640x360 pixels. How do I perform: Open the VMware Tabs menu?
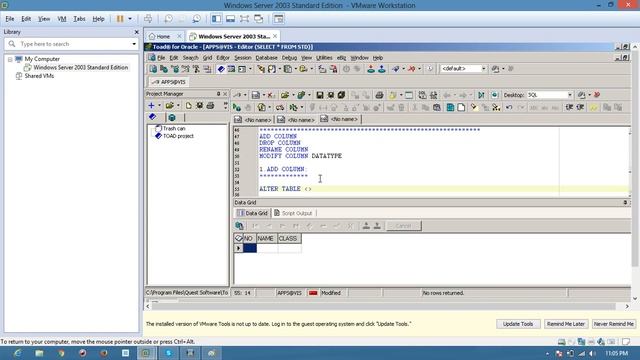[x=79, y=19]
